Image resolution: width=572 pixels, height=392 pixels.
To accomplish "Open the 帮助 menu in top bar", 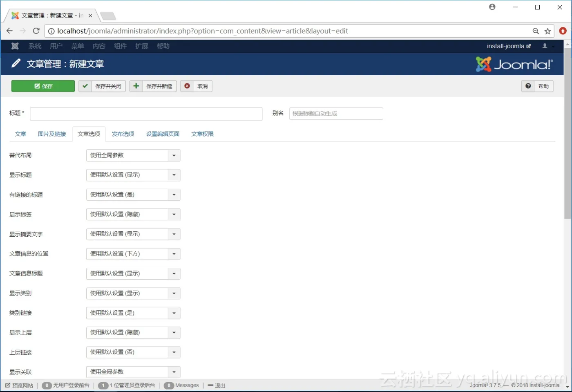I will point(163,46).
